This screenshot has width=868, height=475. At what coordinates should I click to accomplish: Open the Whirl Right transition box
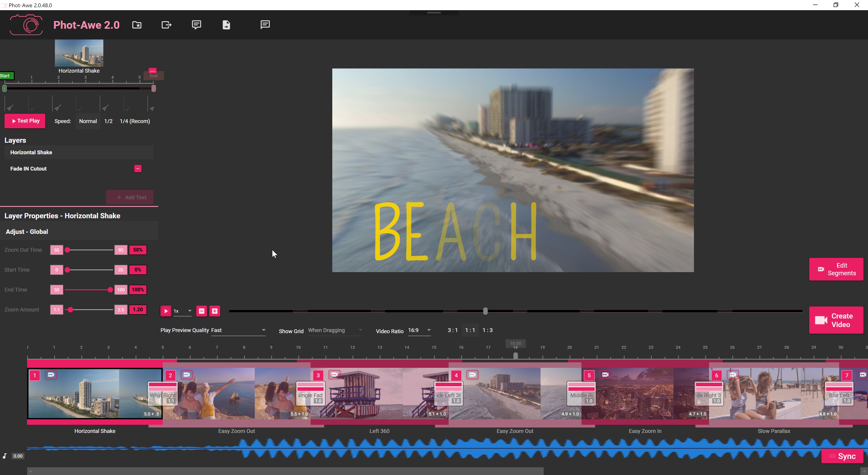pyautogui.click(x=163, y=393)
